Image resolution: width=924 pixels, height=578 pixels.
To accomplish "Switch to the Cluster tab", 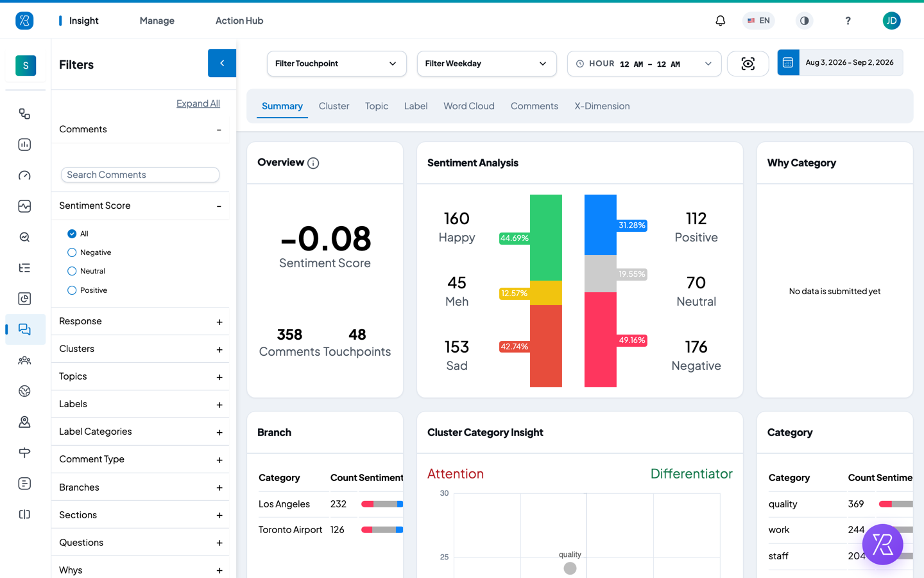I will (334, 106).
